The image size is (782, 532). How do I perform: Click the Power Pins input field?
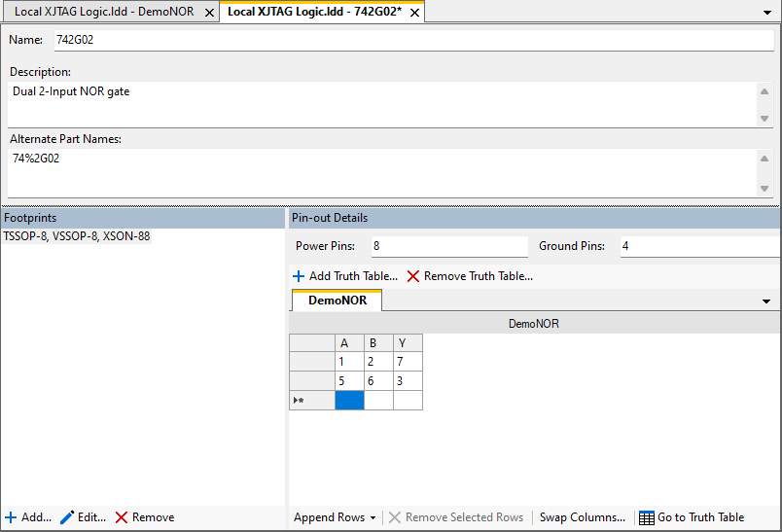(x=445, y=246)
